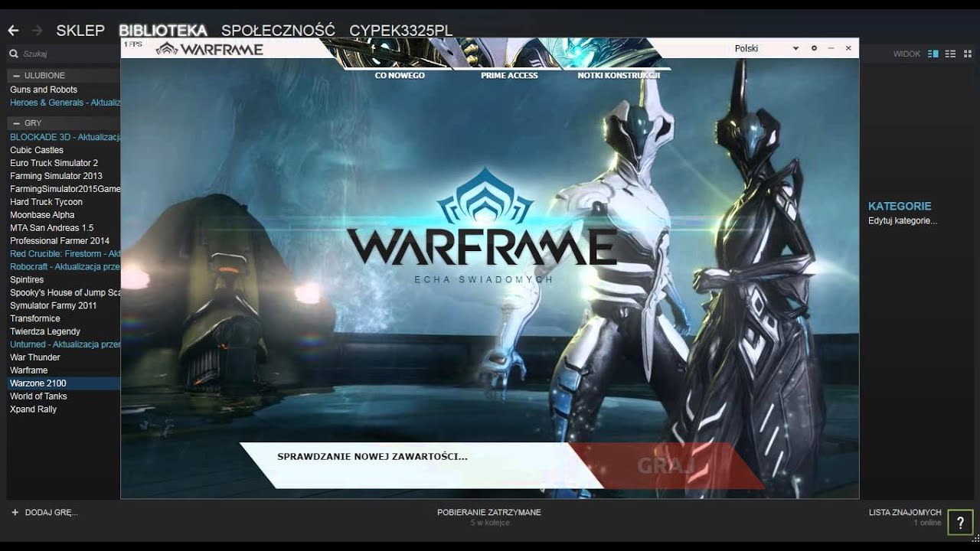Viewport: 980px width, 551px height.
Task: Click the launcher update progress bar
Action: [x=421, y=465]
